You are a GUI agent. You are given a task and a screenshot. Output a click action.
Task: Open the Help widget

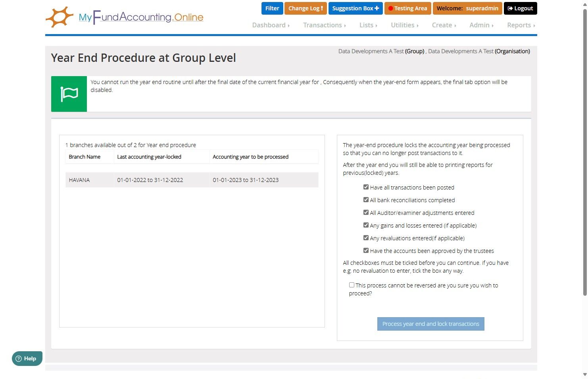click(27, 358)
